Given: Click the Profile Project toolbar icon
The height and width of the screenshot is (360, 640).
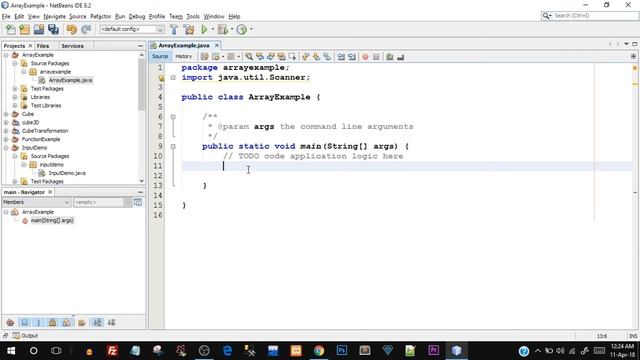Looking at the screenshot, I should pyautogui.click(x=242, y=29).
